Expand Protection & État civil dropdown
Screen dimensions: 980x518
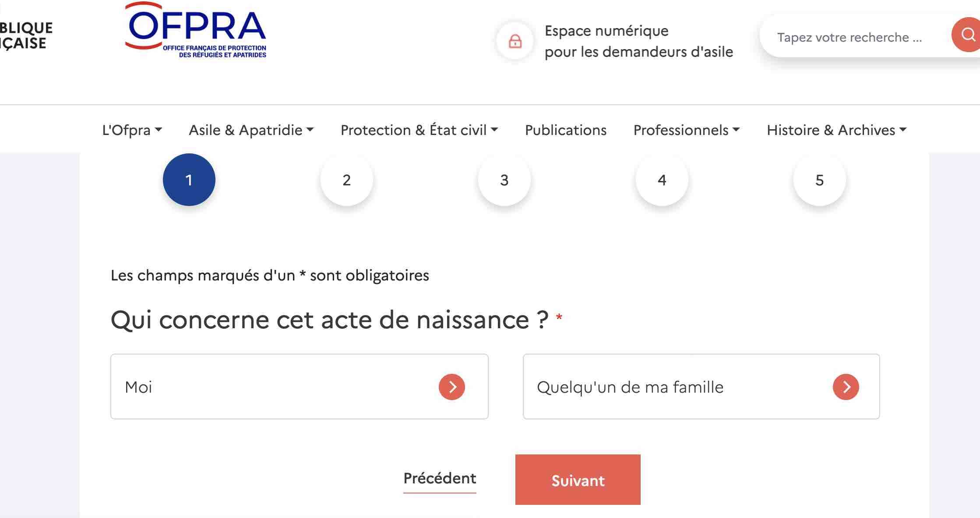[x=419, y=130]
